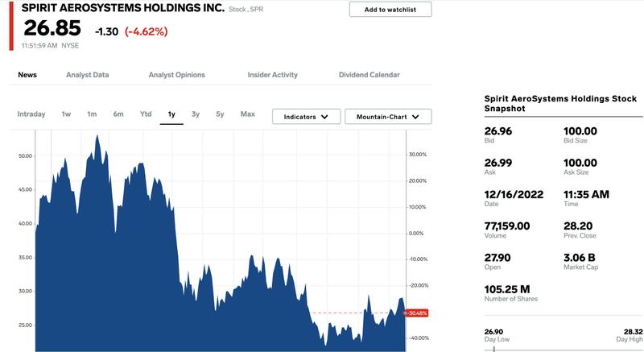Switch chart to 1m range

tap(92, 114)
